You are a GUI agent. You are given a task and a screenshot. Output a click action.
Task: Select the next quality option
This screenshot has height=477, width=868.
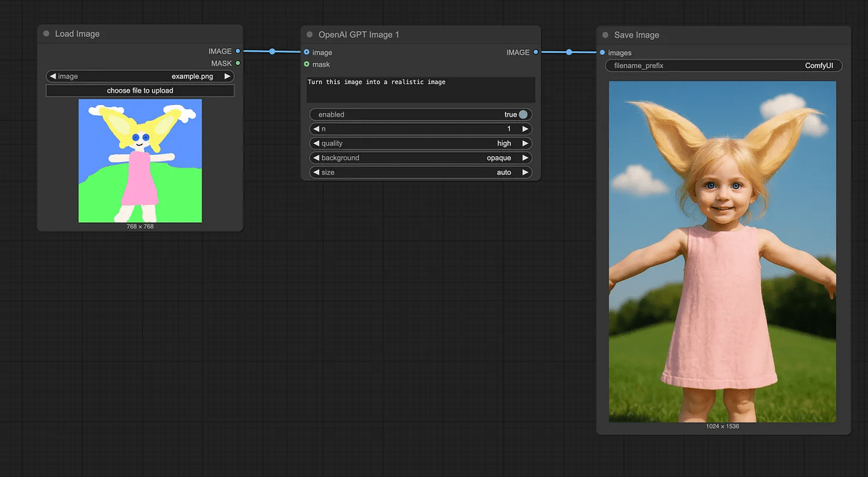[526, 143]
